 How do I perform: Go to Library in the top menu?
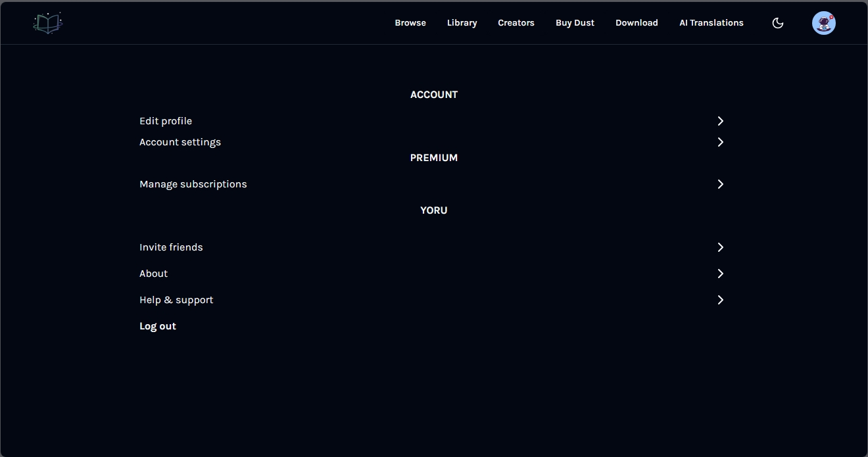462,23
